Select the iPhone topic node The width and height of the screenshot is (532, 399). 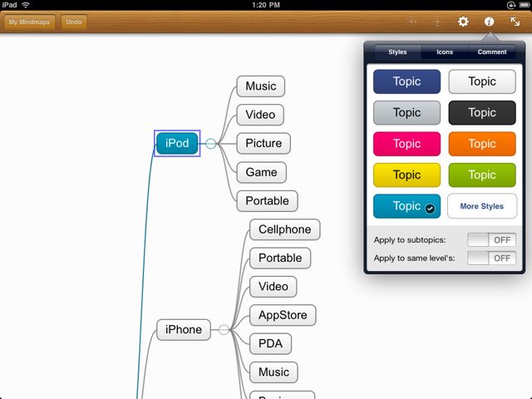tap(184, 329)
